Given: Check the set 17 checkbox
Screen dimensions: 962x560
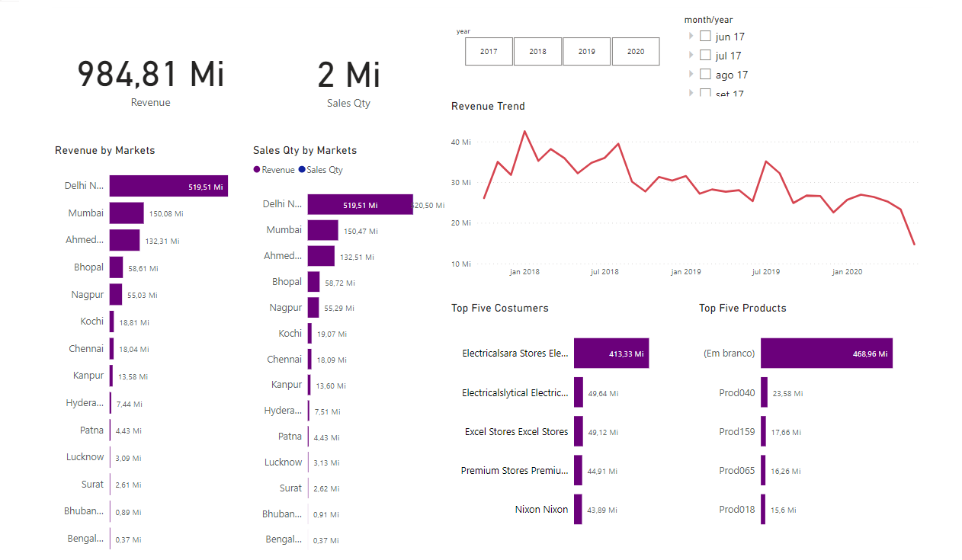Looking at the screenshot, I should coord(704,92).
